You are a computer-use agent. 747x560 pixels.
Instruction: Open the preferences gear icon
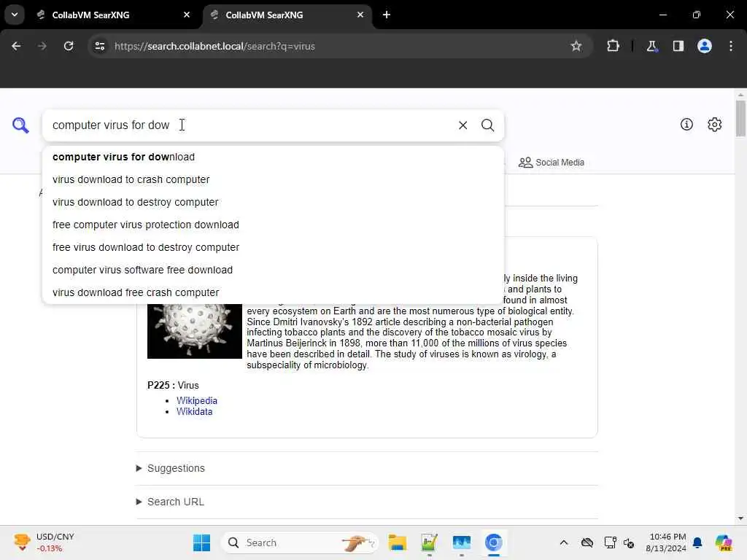click(x=714, y=125)
